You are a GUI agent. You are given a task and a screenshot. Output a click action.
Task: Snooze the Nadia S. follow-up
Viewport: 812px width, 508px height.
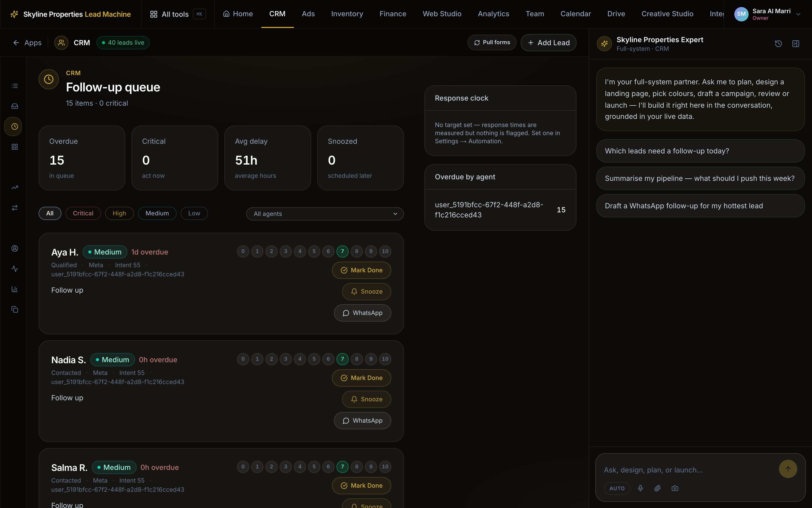(367, 399)
